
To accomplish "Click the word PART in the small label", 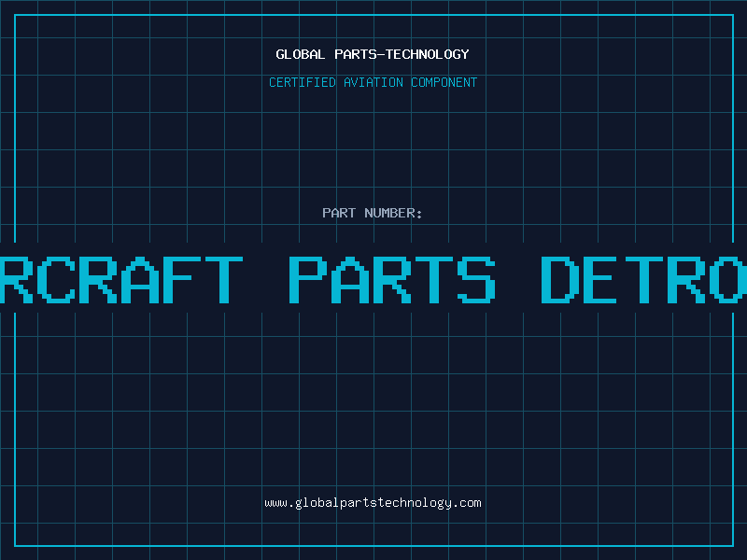I will (x=339, y=213).
